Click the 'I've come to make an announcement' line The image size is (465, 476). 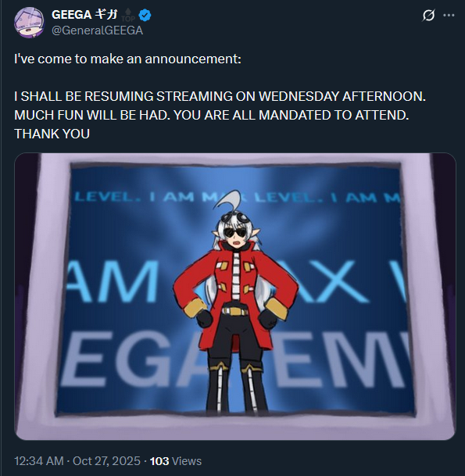(128, 59)
